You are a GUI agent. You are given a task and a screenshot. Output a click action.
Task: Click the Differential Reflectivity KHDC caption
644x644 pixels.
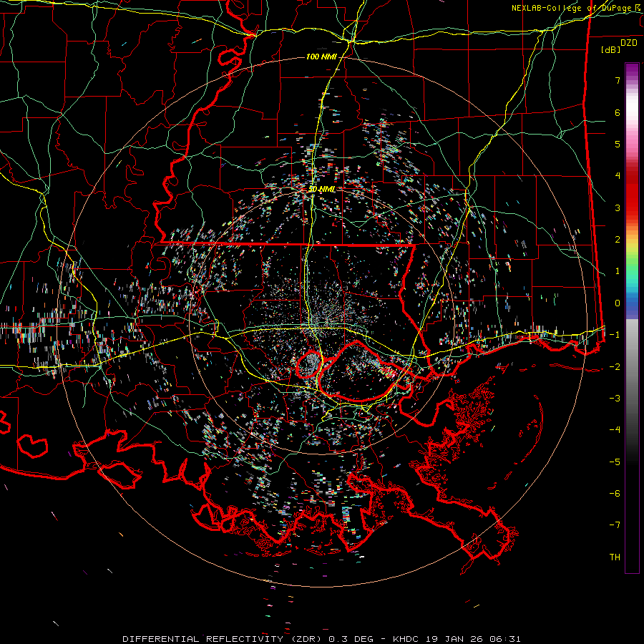(322, 639)
